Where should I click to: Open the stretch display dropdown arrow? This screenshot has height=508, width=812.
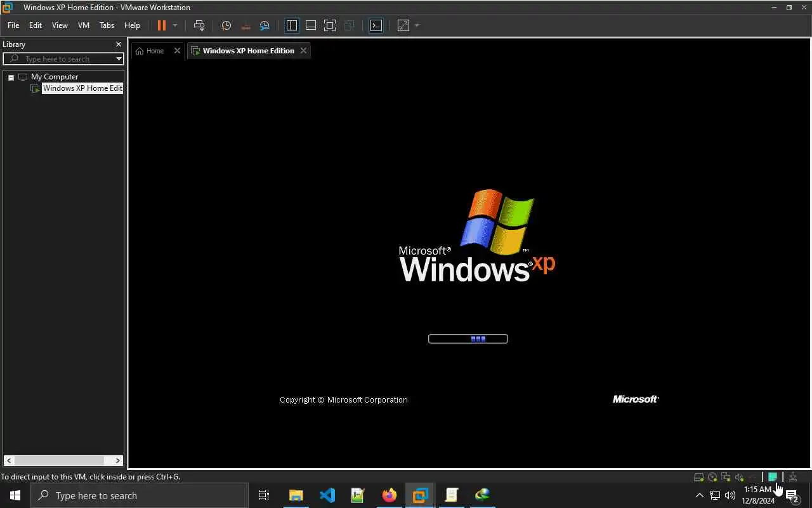coord(417,25)
